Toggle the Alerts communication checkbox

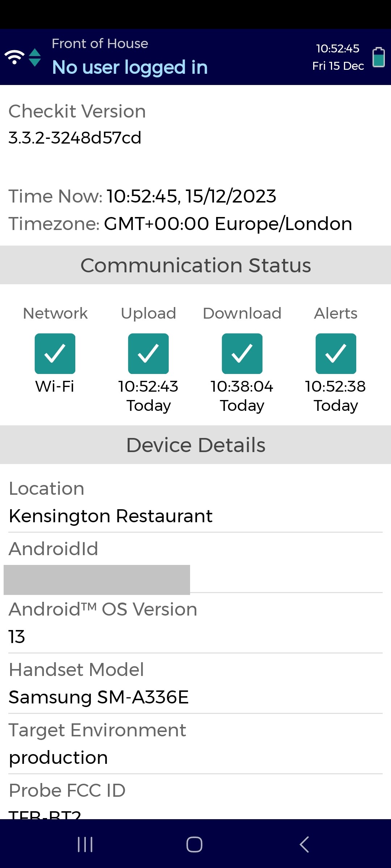(x=336, y=353)
